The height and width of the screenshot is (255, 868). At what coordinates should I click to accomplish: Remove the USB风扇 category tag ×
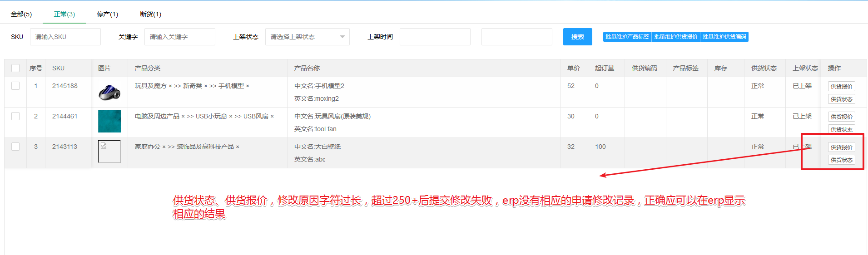pos(272,117)
